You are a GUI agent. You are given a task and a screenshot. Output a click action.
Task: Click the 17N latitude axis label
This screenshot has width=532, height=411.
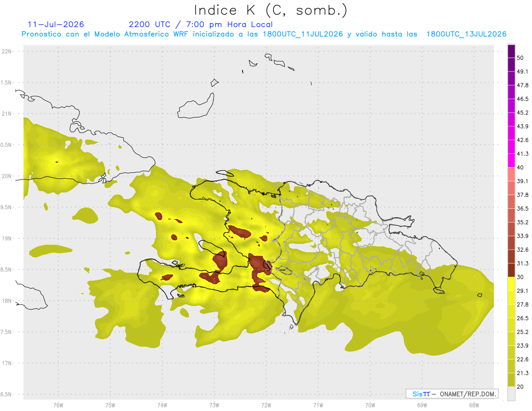[x=7, y=363]
